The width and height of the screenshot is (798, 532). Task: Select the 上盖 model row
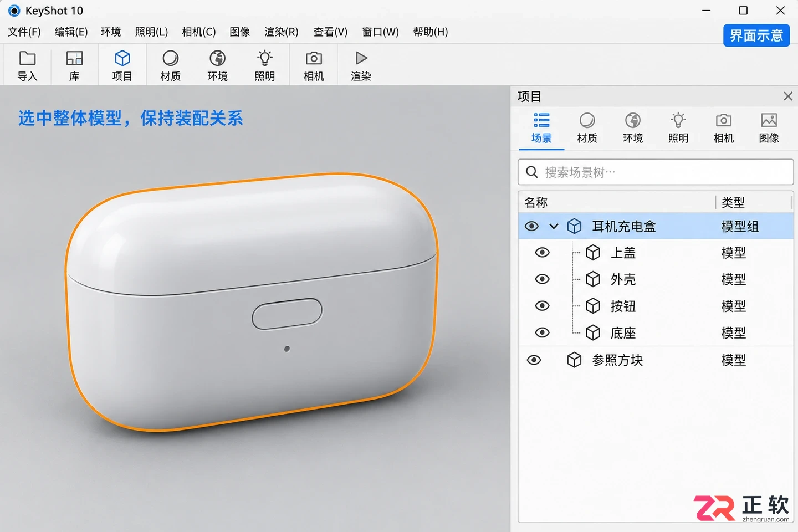(x=656, y=253)
